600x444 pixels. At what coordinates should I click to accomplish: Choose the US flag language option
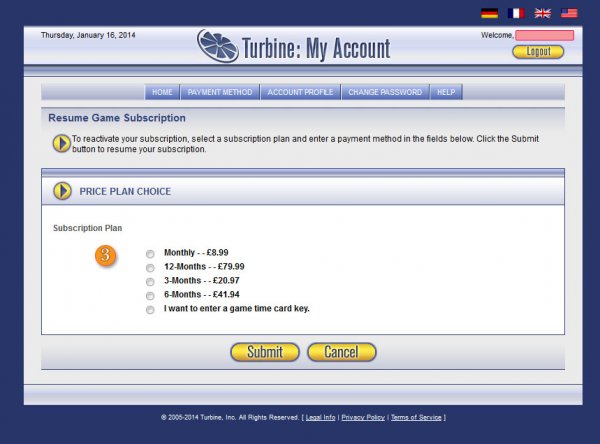[569, 13]
